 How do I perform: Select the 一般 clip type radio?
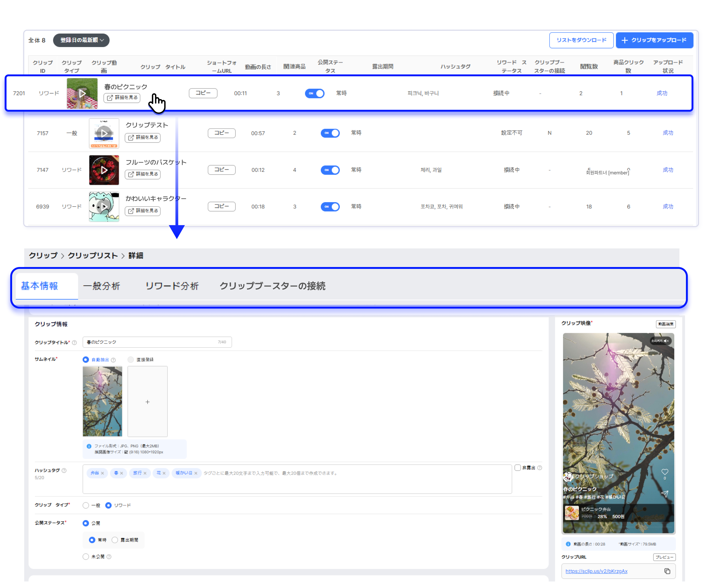(86, 505)
